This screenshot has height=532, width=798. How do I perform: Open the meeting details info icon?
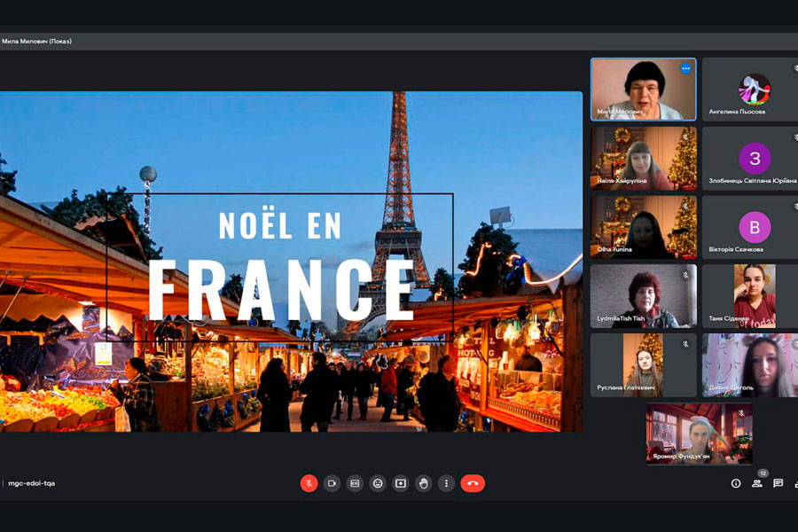pos(736,483)
